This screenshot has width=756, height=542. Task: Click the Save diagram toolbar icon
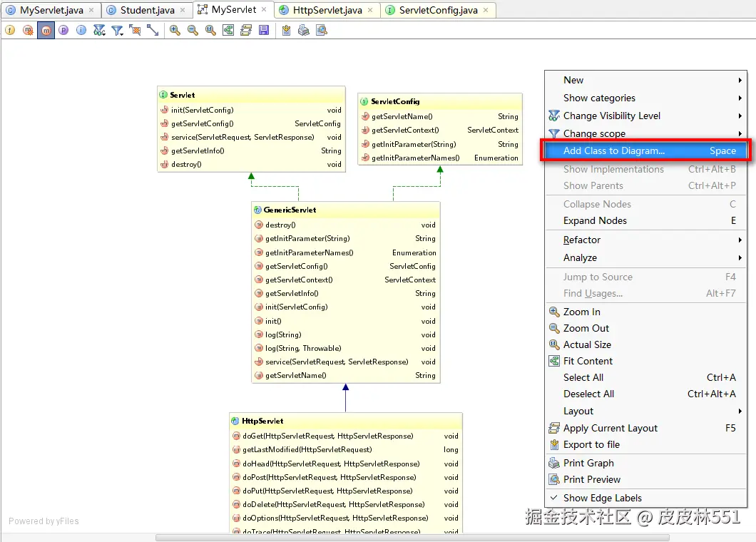tap(264, 31)
